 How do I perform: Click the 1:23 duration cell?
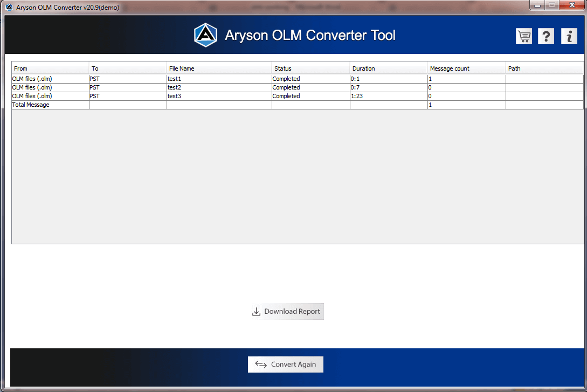coord(389,96)
